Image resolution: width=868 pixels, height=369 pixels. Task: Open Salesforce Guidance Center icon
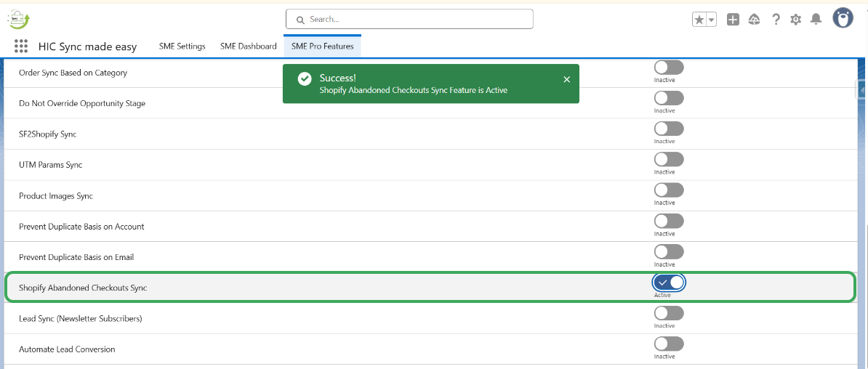point(754,20)
